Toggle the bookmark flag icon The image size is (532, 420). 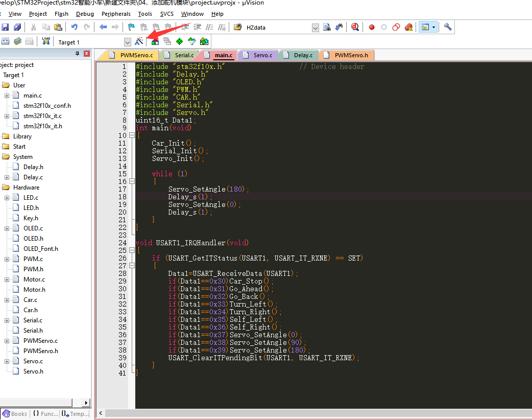click(x=131, y=27)
